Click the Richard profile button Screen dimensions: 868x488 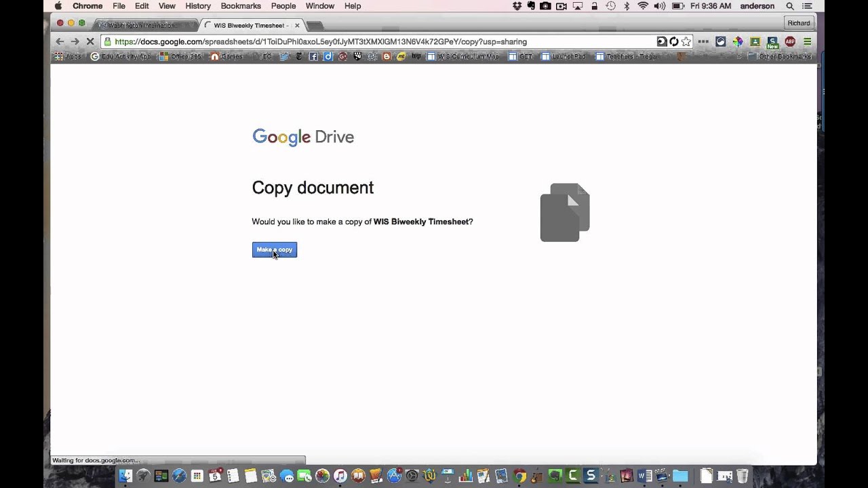click(799, 23)
